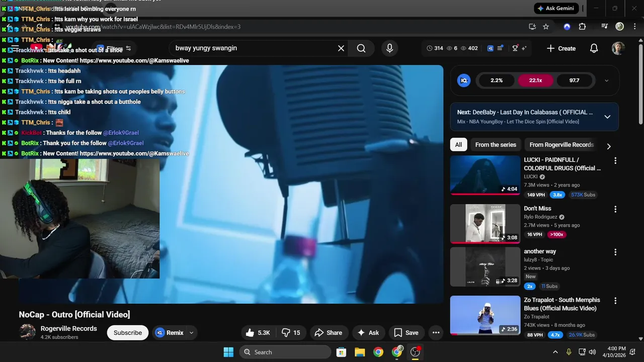Click the 22.1x red stat pill
644x362 pixels.
tap(535, 80)
